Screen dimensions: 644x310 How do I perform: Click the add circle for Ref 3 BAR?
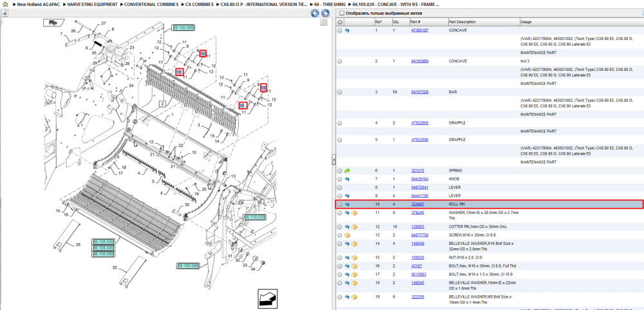click(x=339, y=92)
